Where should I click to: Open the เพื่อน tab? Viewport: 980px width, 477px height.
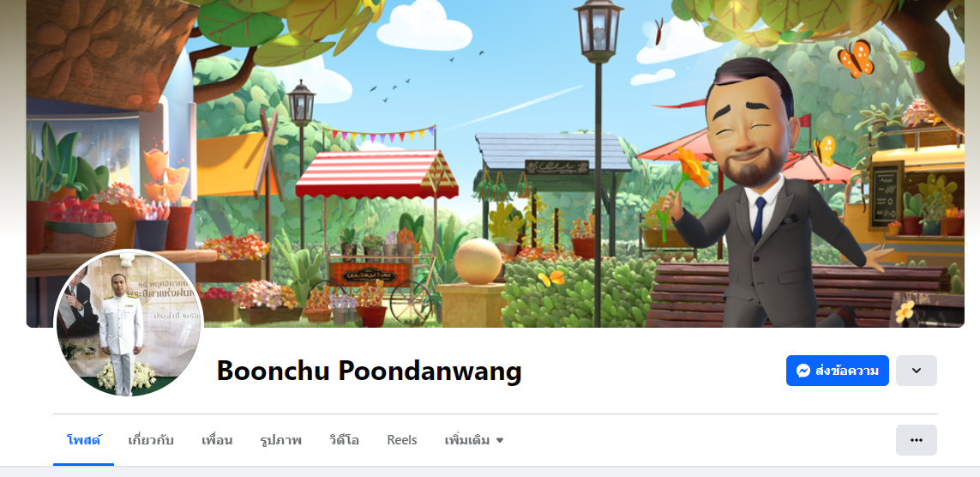pyautogui.click(x=217, y=440)
